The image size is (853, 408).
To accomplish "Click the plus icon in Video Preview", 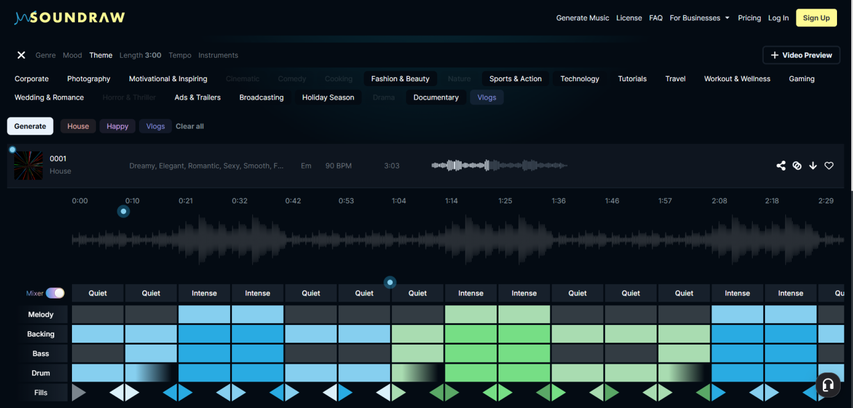I will 775,55.
